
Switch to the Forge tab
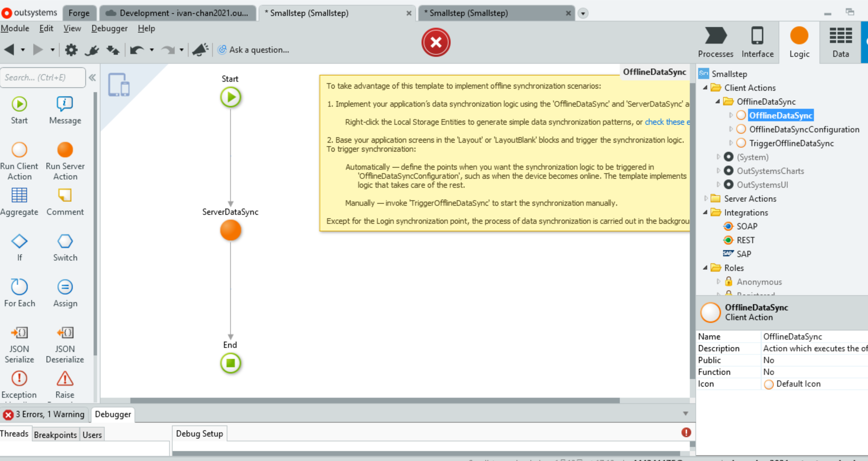[79, 13]
